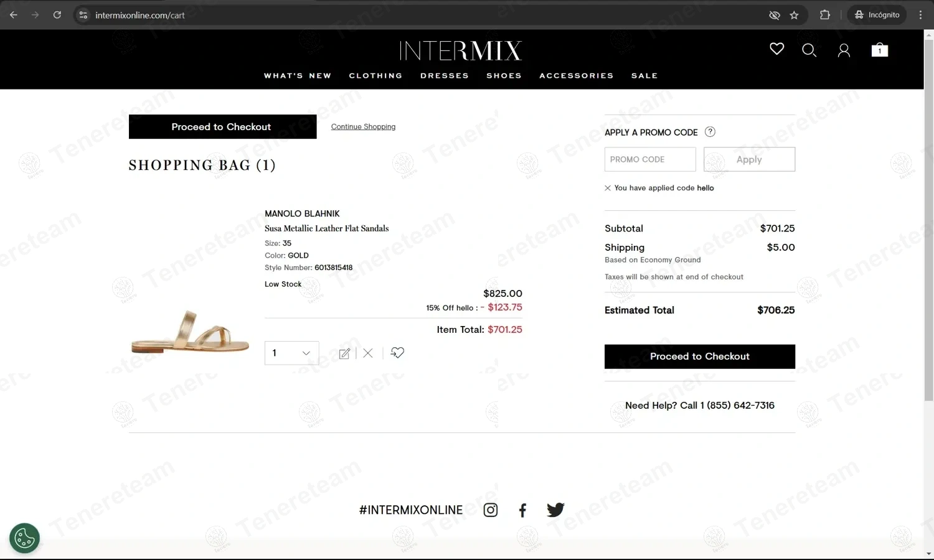
Task: Open the shopping bag icon in header
Action: (x=879, y=50)
